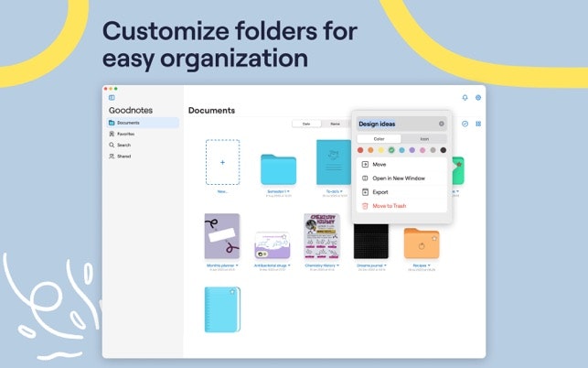The width and height of the screenshot is (588, 368).
Task: Select Export from the popup
Action: pos(401,192)
